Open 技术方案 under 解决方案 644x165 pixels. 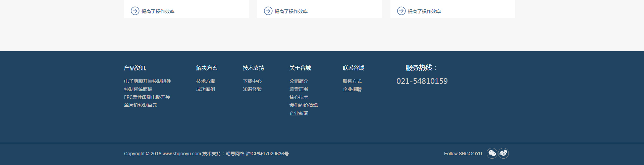pos(205,81)
